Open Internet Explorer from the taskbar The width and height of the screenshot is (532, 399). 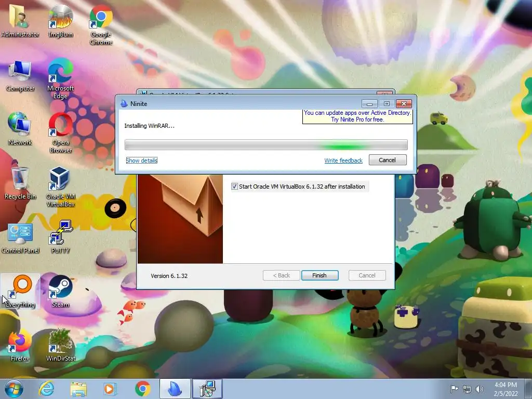(46, 389)
